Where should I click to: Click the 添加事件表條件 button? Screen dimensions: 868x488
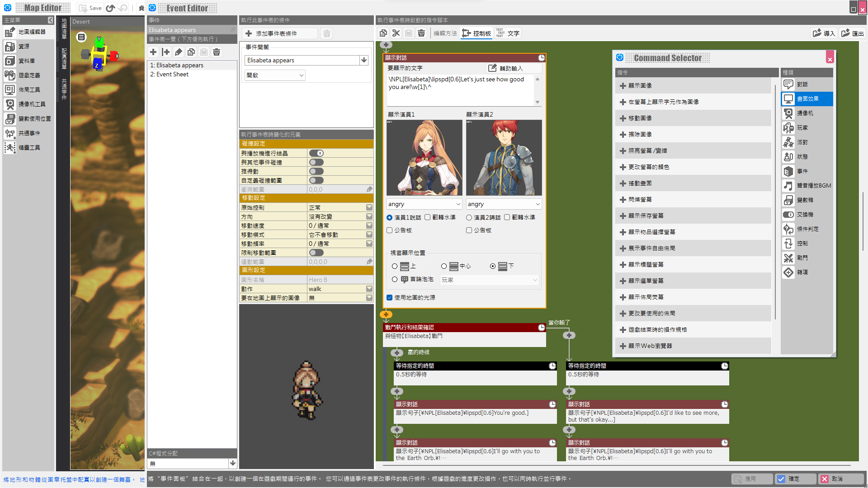279,33
